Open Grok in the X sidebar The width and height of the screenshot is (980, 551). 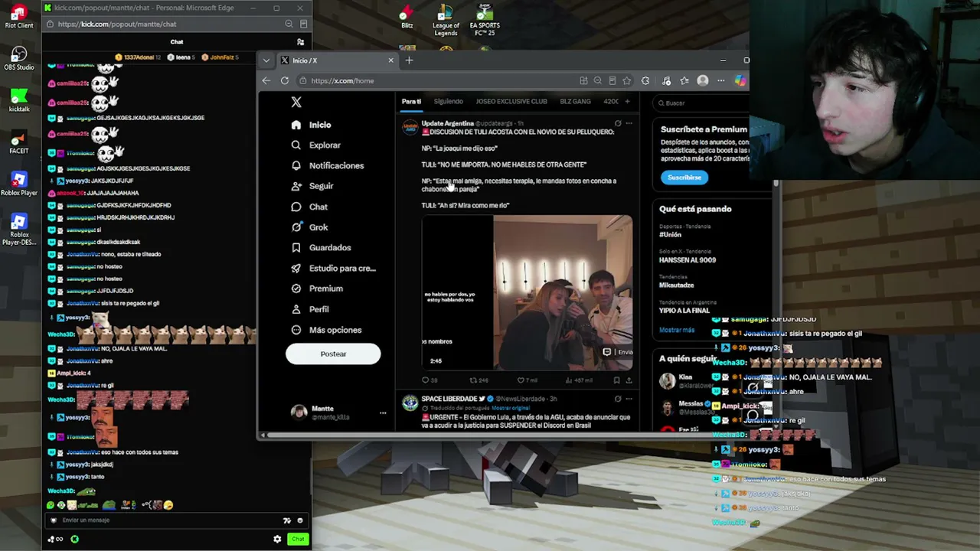(x=309, y=227)
